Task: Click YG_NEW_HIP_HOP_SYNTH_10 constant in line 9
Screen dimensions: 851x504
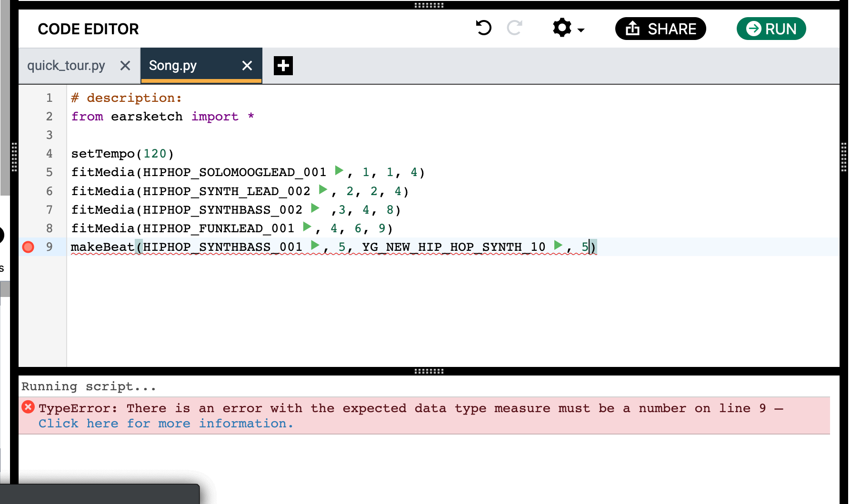Action: point(453,247)
